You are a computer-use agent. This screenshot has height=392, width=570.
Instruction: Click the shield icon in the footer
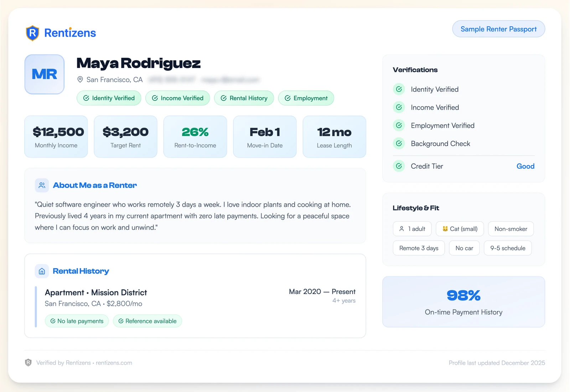coord(28,362)
